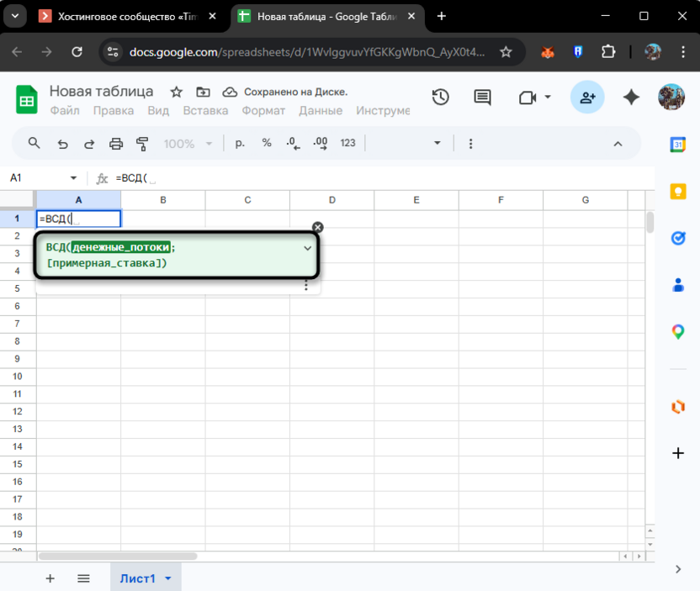
Task: Select the Лист1 sheet tab
Action: [x=137, y=578]
